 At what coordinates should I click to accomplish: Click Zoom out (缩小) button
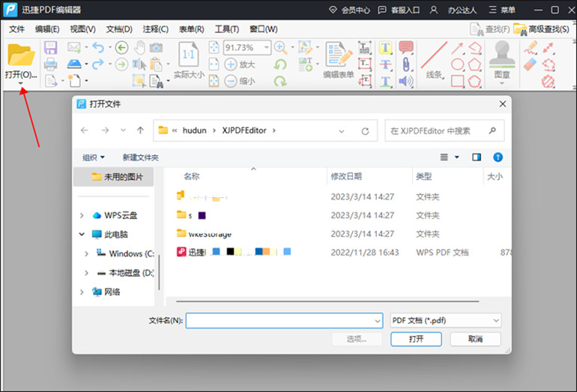(240, 81)
